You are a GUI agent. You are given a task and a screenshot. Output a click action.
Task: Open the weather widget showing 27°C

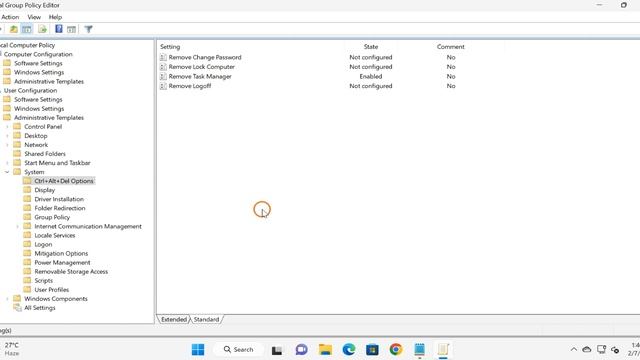tap(12, 349)
